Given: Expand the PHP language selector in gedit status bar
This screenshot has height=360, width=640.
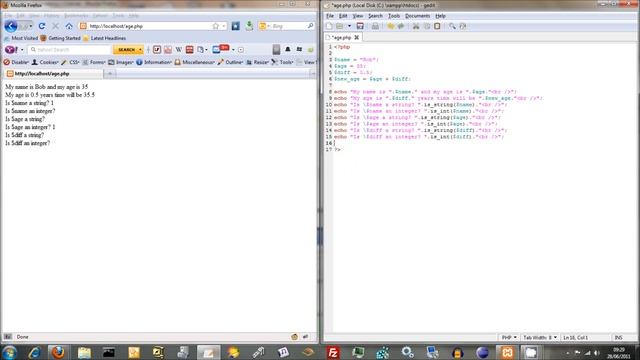Looking at the screenshot, I should tap(509, 338).
